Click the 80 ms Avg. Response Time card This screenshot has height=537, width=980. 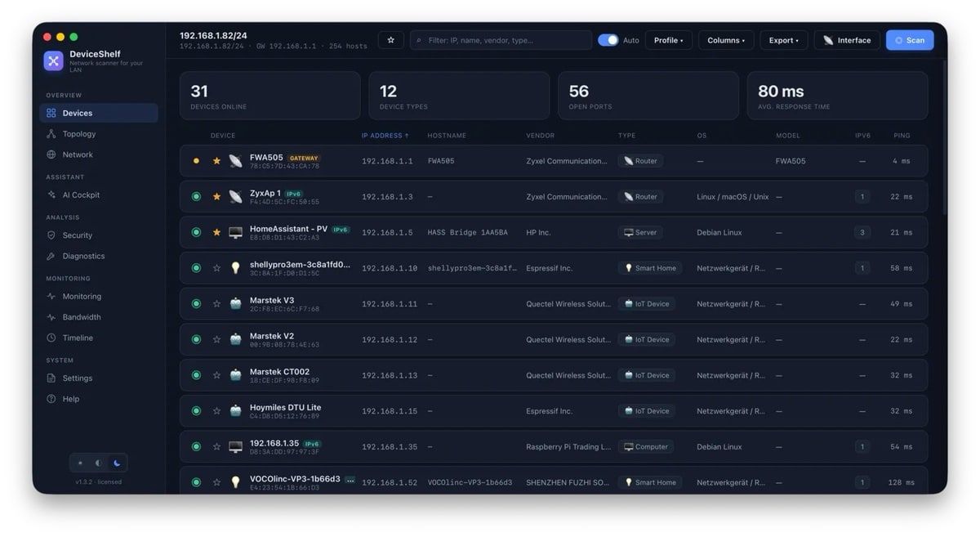coord(837,96)
